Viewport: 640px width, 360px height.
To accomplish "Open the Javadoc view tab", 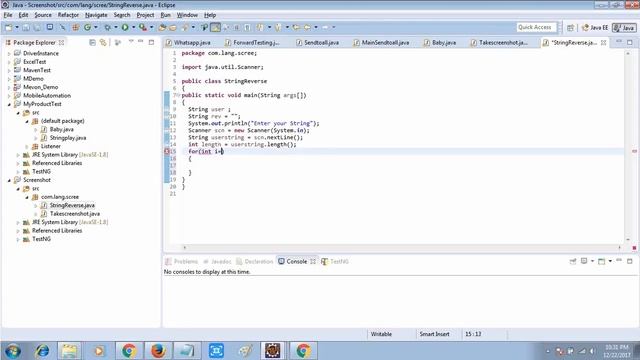I will click(217, 261).
